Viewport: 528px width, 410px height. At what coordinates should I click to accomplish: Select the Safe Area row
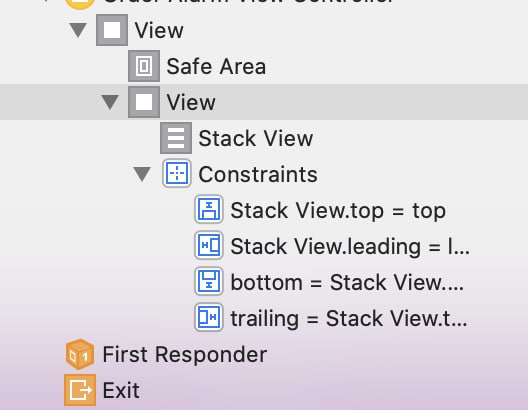pos(264,66)
